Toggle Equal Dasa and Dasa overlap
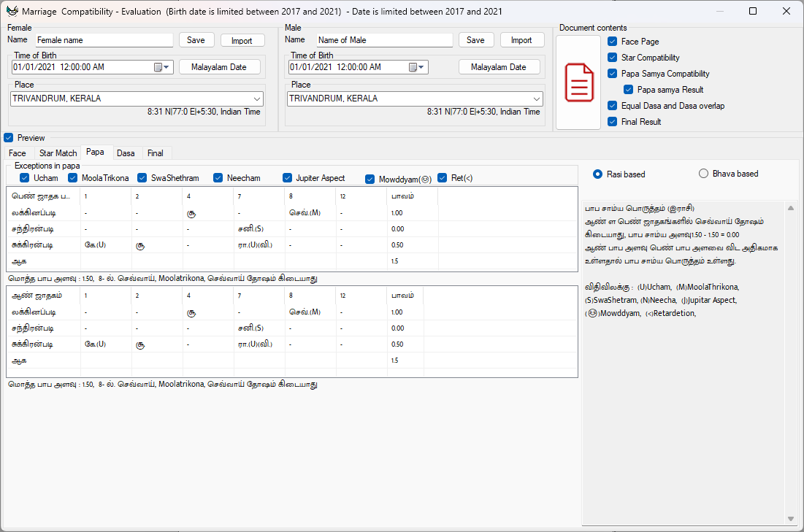Image resolution: width=804 pixels, height=532 pixels. click(x=612, y=106)
